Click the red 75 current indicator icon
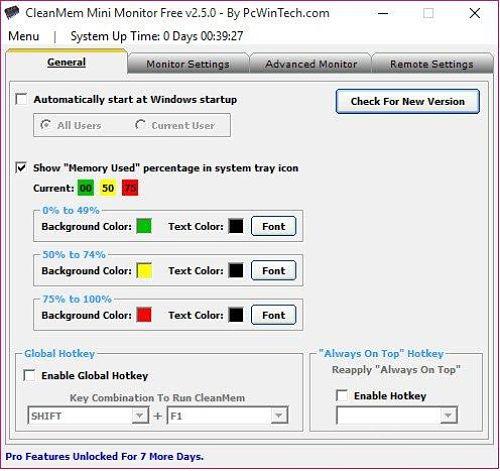The height and width of the screenshot is (471, 500). point(130,188)
